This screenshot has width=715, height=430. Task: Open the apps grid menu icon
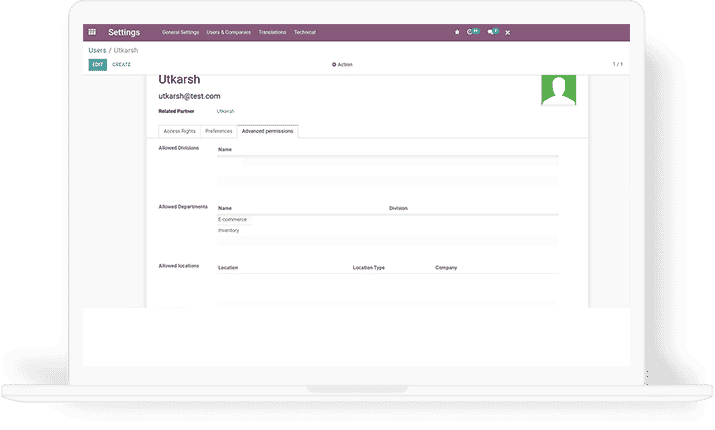pos(92,32)
